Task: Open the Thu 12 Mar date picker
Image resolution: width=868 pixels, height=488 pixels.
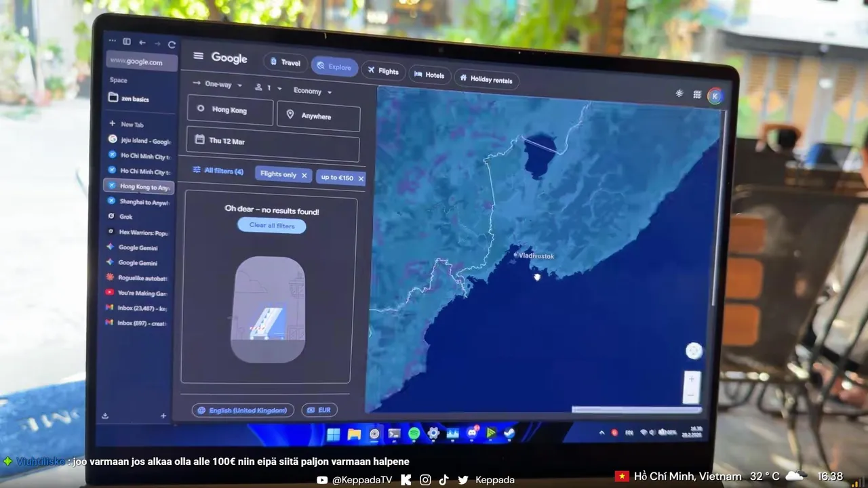Action: 273,143
